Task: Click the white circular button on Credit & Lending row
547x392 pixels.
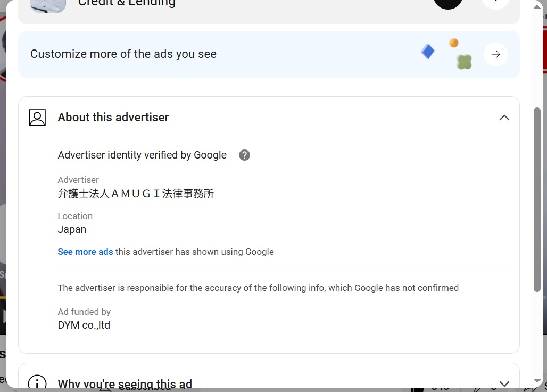Action: point(496,3)
